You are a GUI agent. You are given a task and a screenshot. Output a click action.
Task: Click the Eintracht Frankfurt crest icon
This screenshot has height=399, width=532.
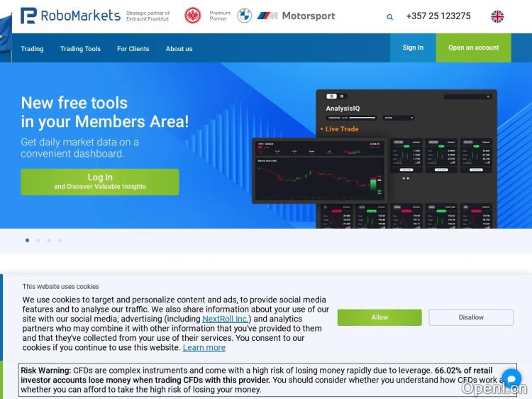193,16
